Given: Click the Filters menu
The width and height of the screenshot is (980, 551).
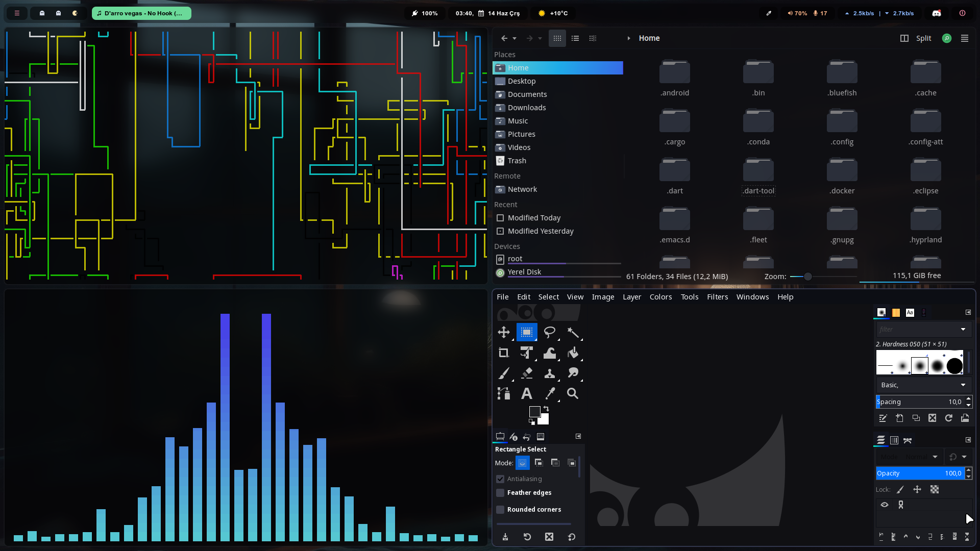Looking at the screenshot, I should point(718,297).
